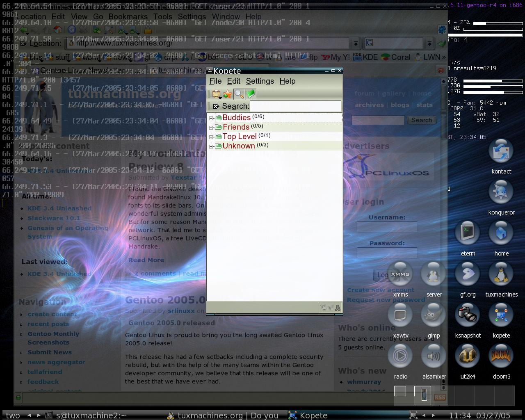525x420 pixels.
Task: Clear the Kopete search field with the X icon
Action: click(216, 106)
